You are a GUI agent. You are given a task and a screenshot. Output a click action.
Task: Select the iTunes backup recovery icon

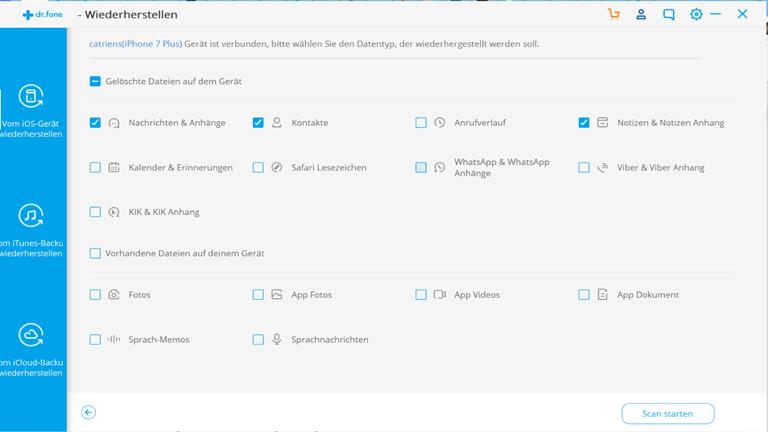click(32, 215)
